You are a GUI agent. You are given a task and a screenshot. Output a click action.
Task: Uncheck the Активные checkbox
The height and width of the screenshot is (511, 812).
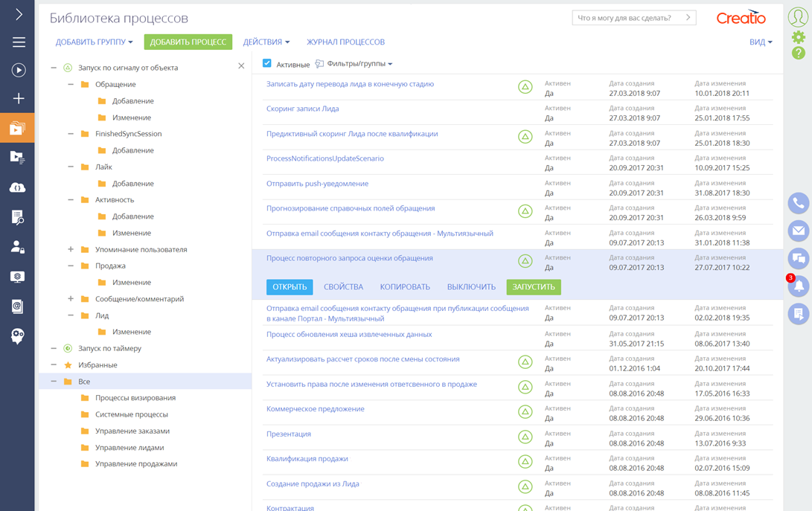coord(267,64)
